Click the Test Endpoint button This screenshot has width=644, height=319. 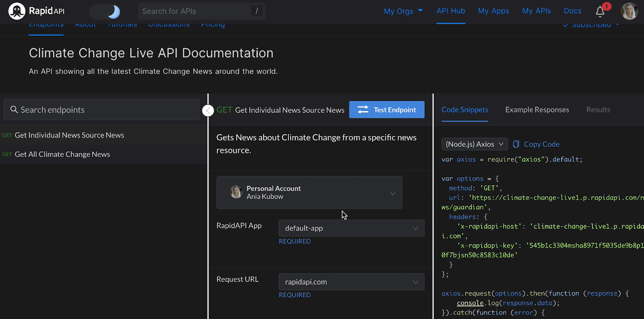coord(387,110)
